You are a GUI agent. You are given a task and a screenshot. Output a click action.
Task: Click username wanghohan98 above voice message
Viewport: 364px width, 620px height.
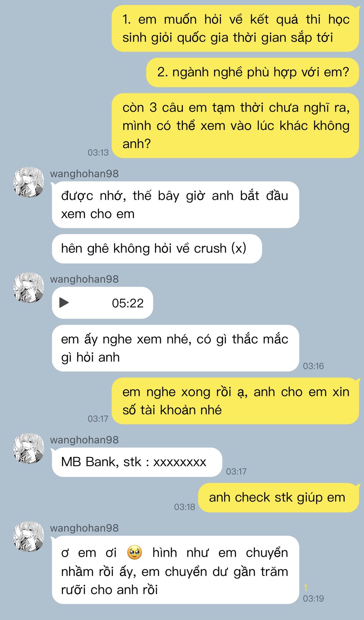(x=84, y=279)
